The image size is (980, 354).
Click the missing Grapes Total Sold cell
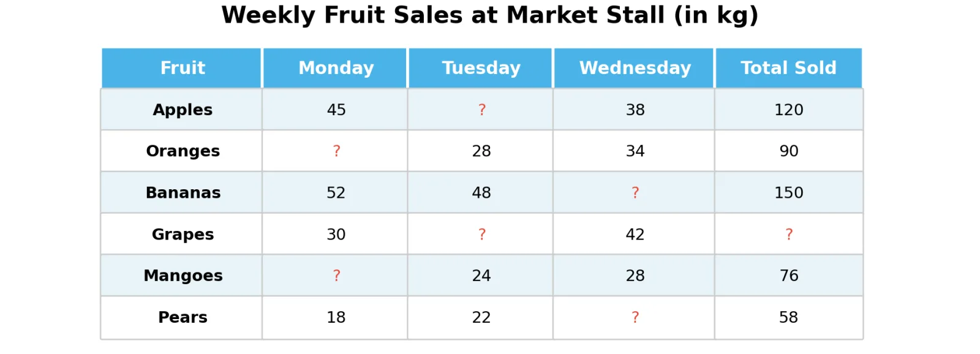coord(789,235)
